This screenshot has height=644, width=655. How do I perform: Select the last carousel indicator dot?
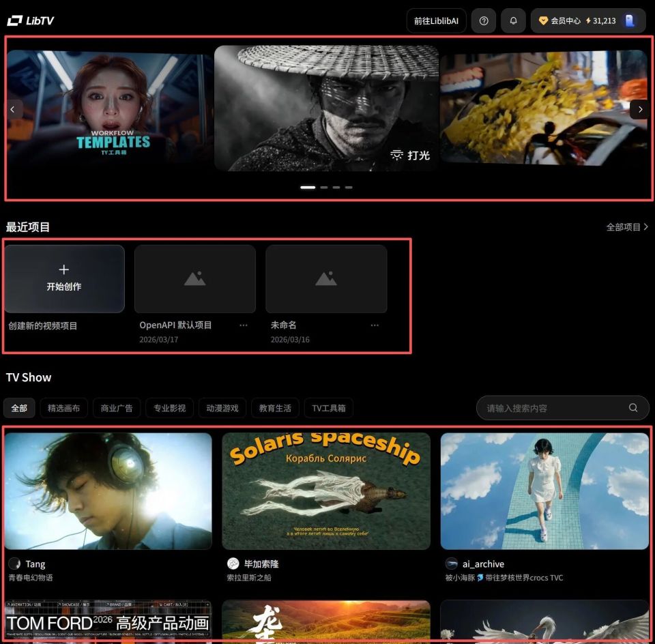[349, 188]
